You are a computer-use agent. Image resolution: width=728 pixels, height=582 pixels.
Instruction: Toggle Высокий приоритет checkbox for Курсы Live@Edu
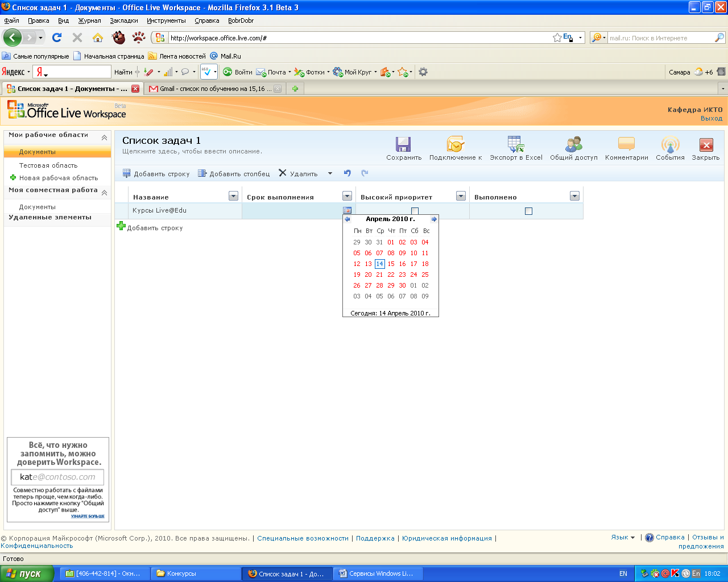click(415, 211)
